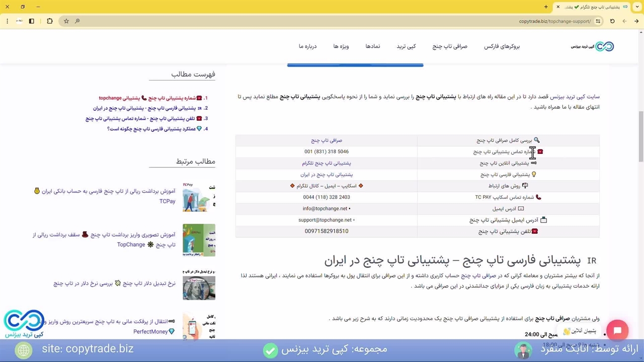Open the صرافی تاپ چنج menu
This screenshot has height=362, width=644.
tap(450, 46)
